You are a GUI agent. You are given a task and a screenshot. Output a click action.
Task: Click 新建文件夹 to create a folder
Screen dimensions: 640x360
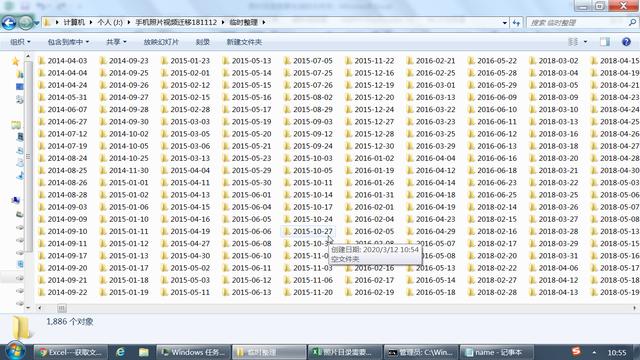(244, 42)
